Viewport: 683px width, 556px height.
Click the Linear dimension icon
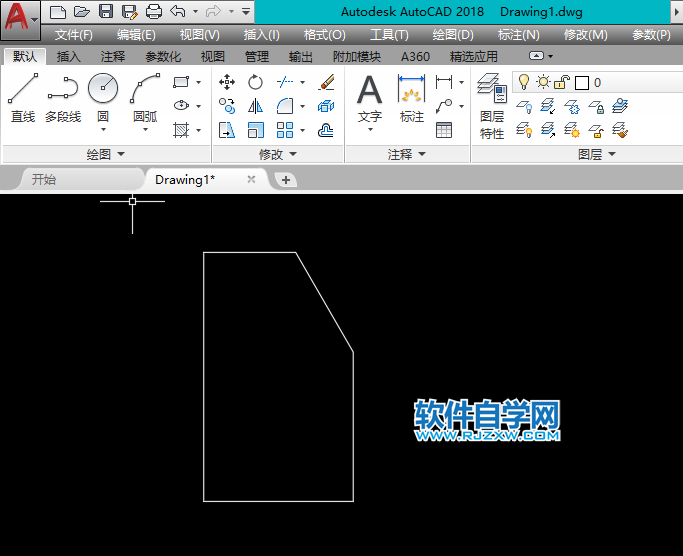coord(444,82)
